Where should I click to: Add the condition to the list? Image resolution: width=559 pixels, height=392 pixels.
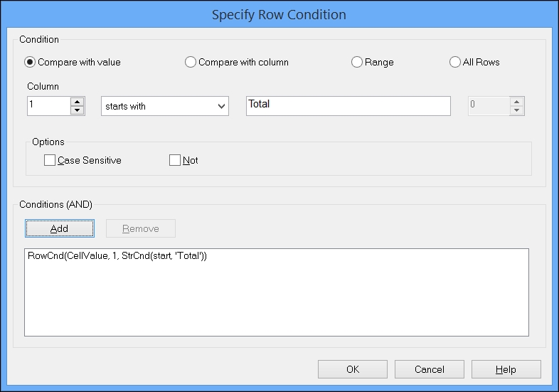point(60,228)
